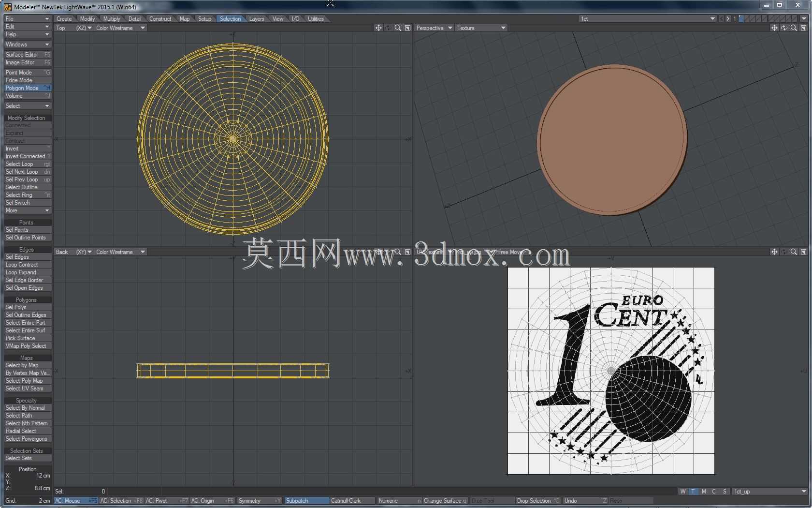Click the Select Sets button

click(28, 458)
